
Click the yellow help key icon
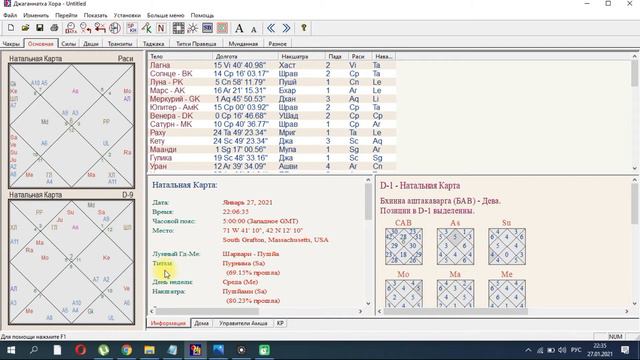coord(304,28)
